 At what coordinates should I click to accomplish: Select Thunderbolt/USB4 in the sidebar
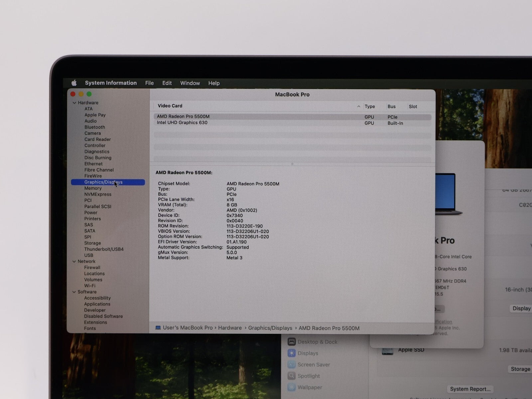(x=104, y=249)
